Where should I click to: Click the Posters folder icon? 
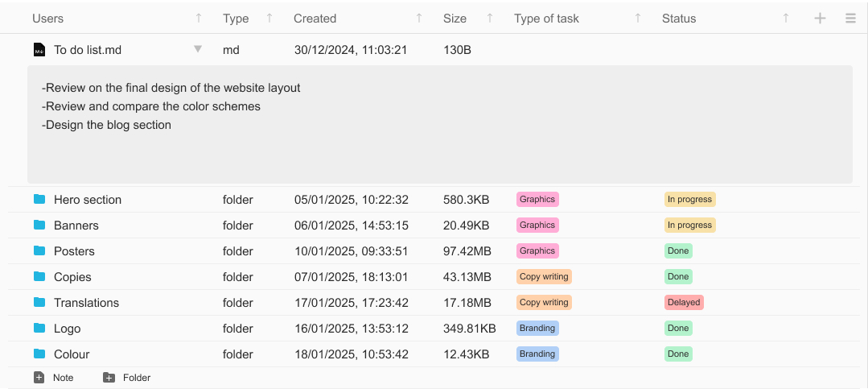39,250
